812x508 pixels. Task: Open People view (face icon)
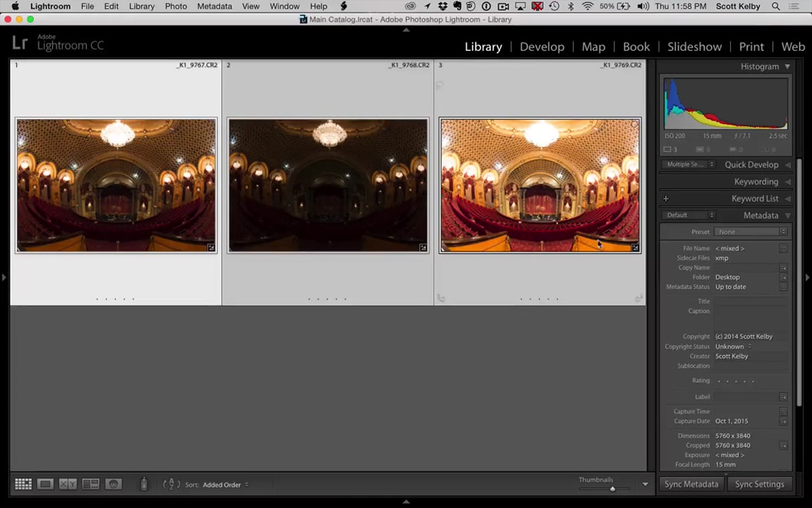(114, 484)
